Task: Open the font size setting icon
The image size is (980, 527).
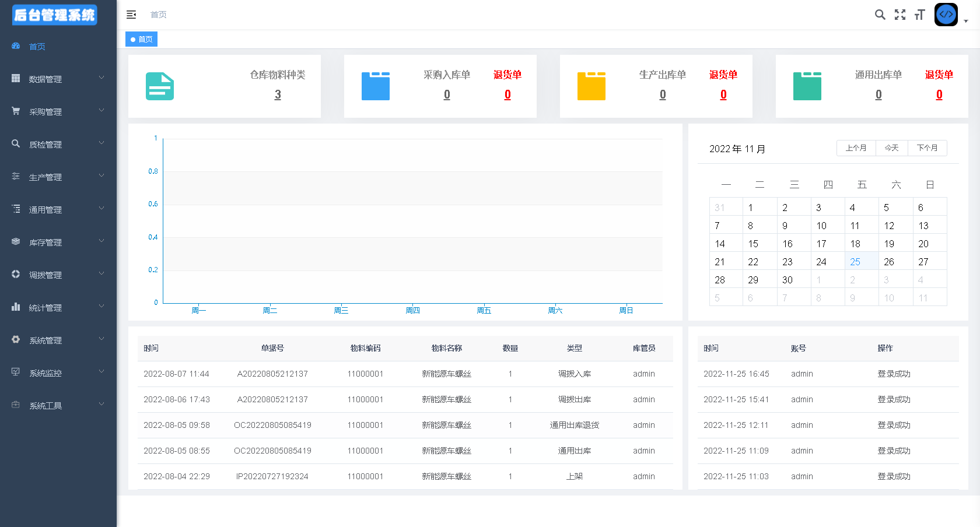Action: [x=920, y=15]
